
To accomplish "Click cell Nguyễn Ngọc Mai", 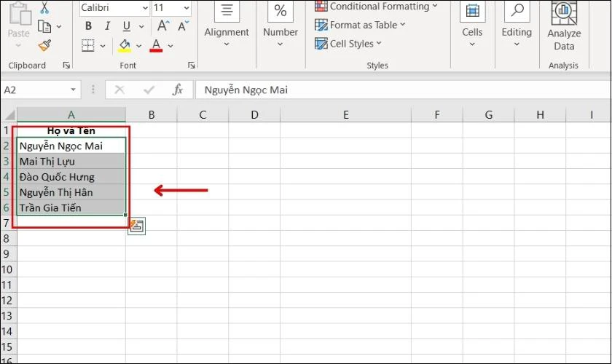I will click(71, 146).
